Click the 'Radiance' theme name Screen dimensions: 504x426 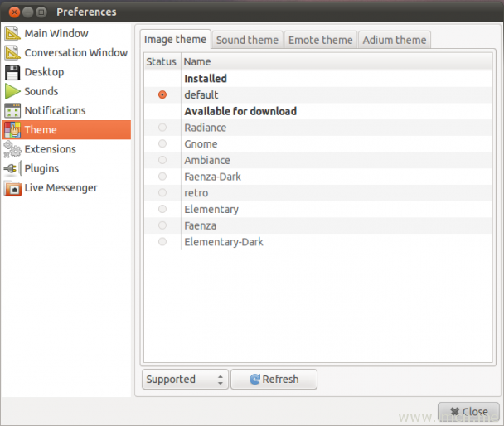click(206, 128)
